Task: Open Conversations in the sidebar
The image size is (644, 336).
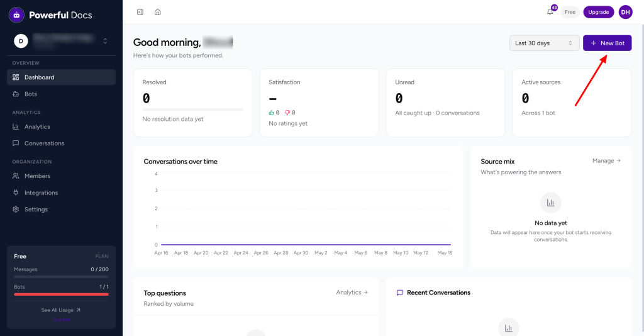Action: coord(61,143)
